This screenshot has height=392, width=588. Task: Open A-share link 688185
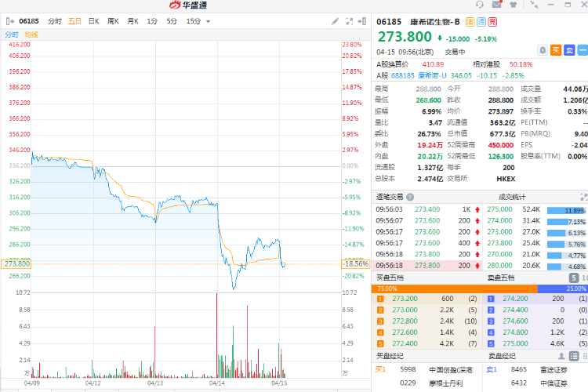[x=403, y=75]
